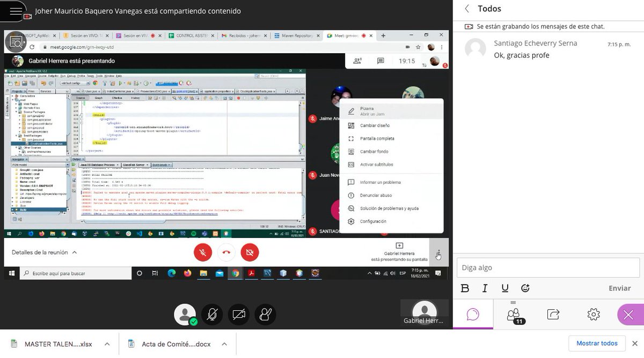
Task: Apply italic formatting in chat
Action: (x=485, y=288)
